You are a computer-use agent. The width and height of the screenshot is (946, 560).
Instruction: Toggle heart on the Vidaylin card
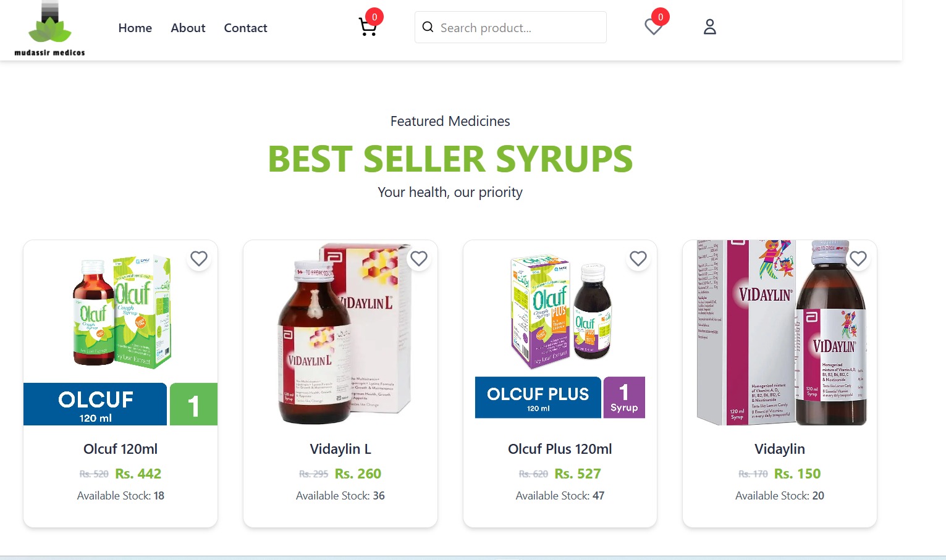[x=858, y=259]
